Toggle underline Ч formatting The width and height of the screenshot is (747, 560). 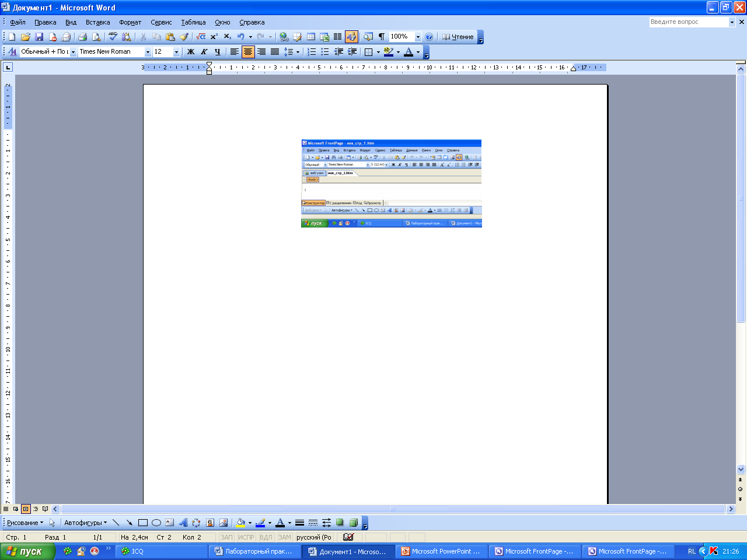[x=217, y=52]
